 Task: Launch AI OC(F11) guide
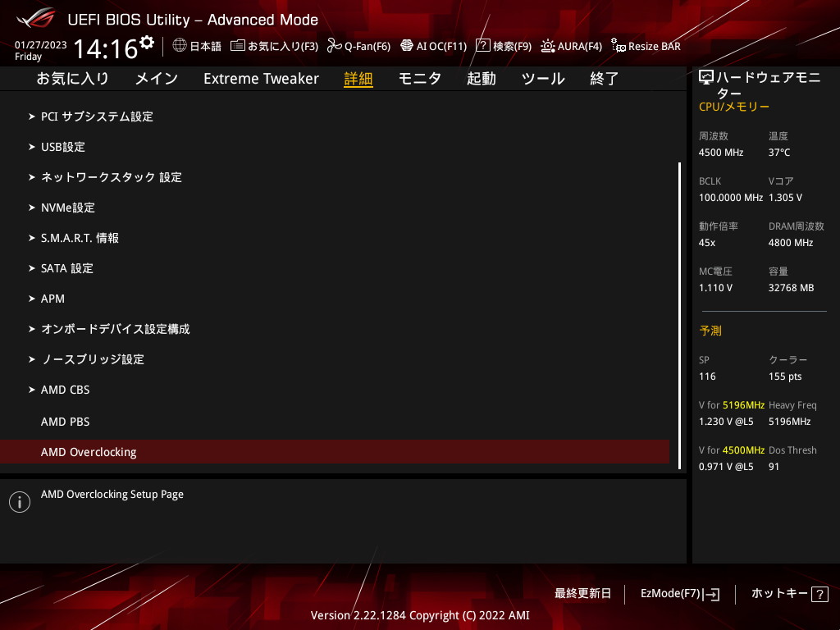point(433,46)
